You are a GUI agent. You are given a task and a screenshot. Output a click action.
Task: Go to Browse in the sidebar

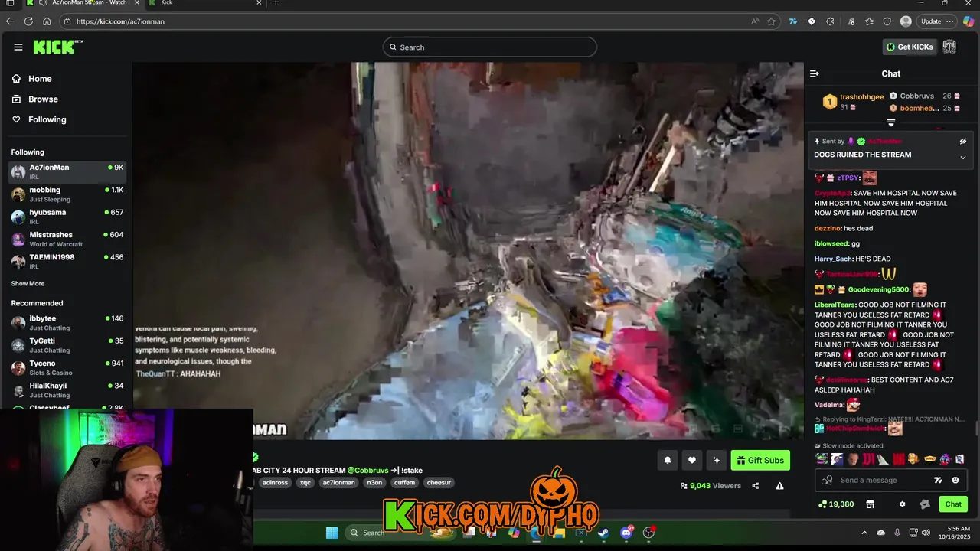[43, 99]
